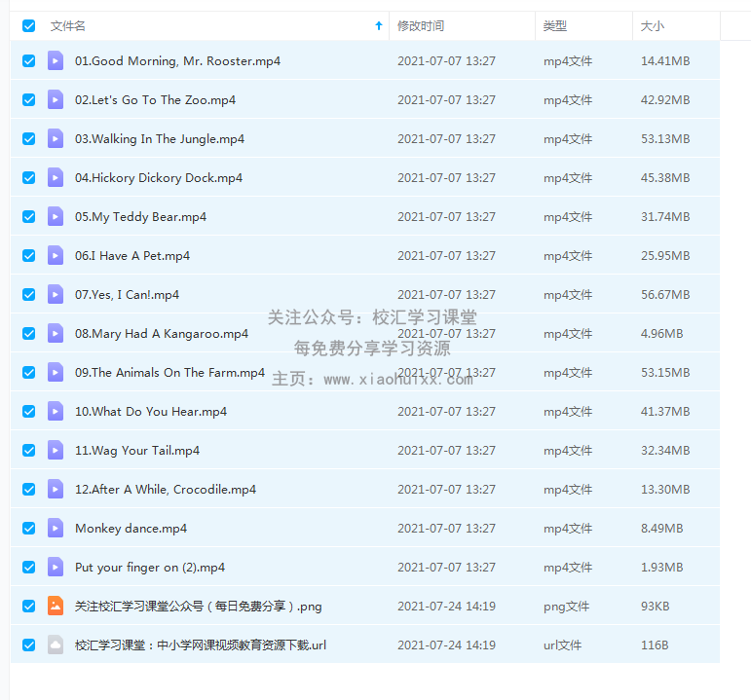Click video icon for Monkey dance.mp4
Screen dimensions: 751x700
pos(56,528)
